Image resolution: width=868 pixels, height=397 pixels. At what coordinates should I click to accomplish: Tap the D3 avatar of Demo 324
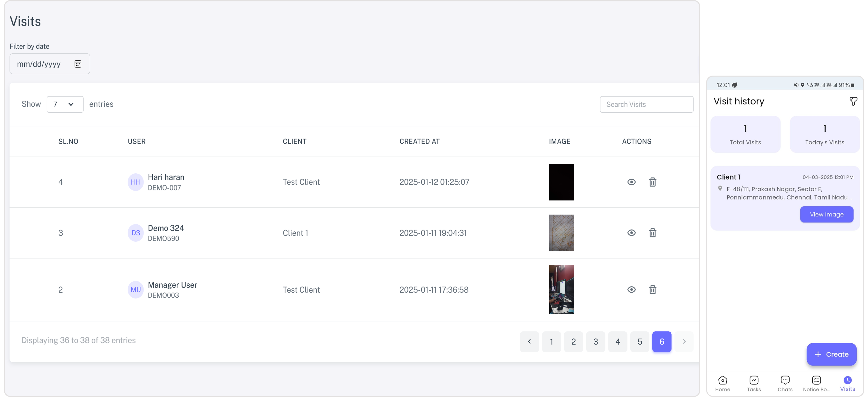[x=135, y=233]
